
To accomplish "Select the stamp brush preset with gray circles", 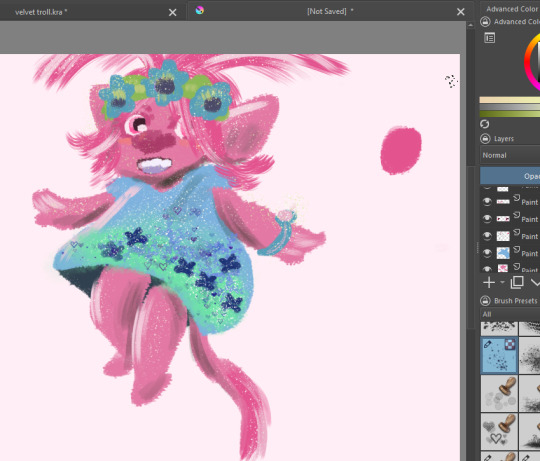I will pos(499,394).
